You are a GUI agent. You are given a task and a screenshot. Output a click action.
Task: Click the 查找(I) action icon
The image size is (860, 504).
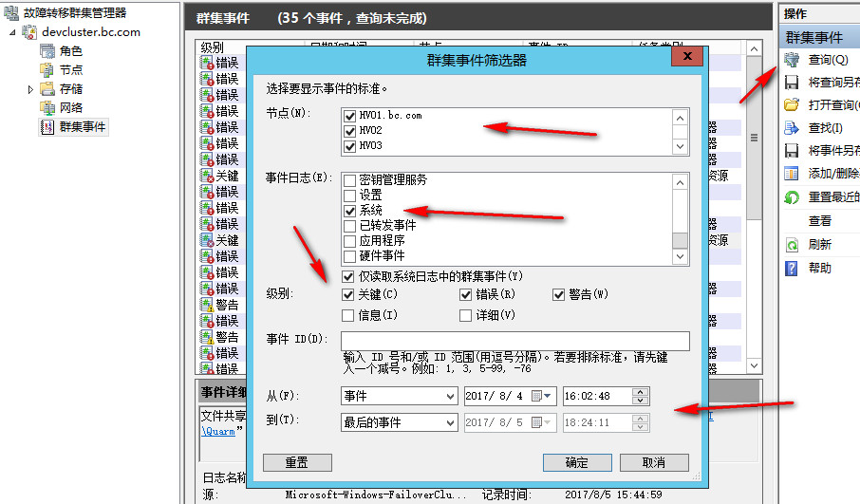point(792,128)
